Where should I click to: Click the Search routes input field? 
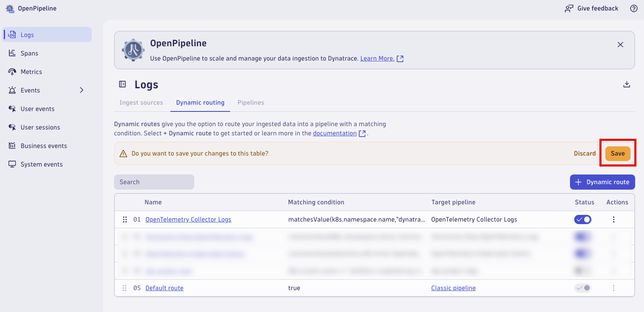154,182
